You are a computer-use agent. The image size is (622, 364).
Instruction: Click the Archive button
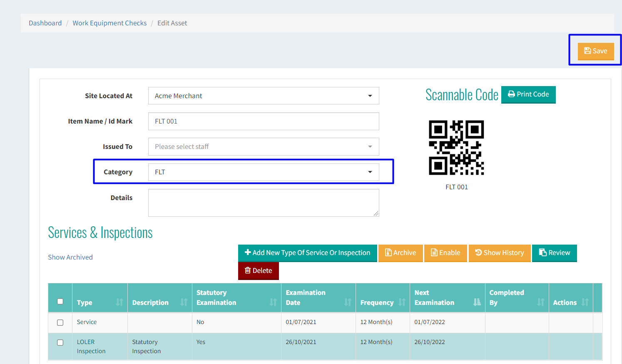401,253
